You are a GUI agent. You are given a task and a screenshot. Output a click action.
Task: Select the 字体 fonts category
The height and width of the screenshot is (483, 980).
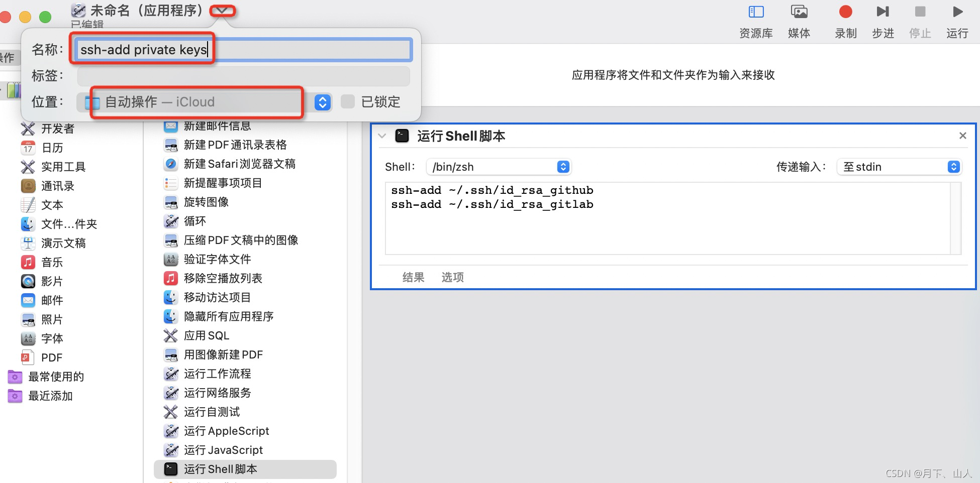(x=52, y=338)
